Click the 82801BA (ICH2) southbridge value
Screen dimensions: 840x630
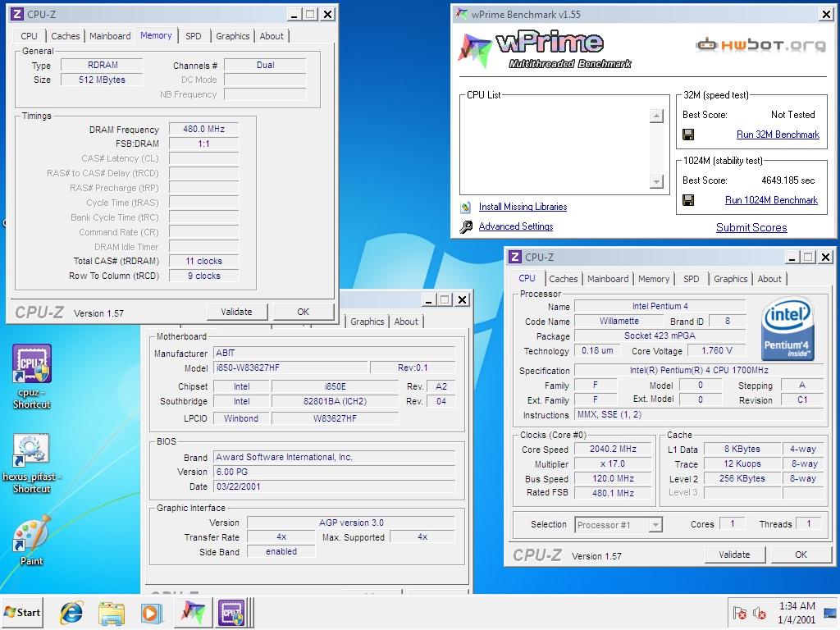[335, 401]
